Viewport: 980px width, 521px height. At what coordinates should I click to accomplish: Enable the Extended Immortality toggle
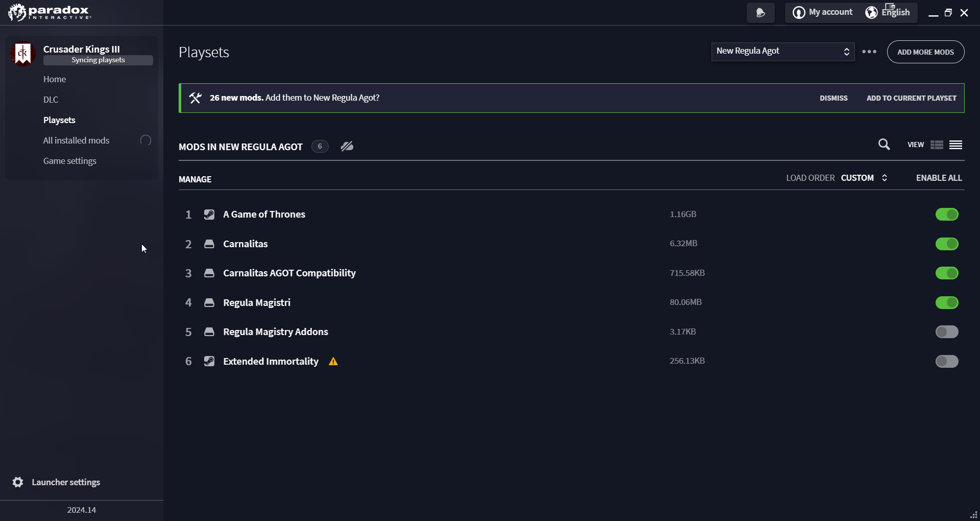tap(947, 362)
